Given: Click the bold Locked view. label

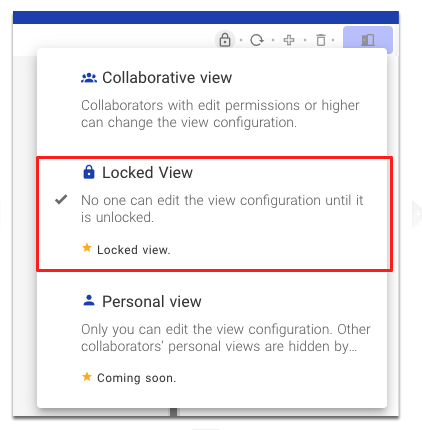Looking at the screenshot, I should pyautogui.click(x=134, y=250).
